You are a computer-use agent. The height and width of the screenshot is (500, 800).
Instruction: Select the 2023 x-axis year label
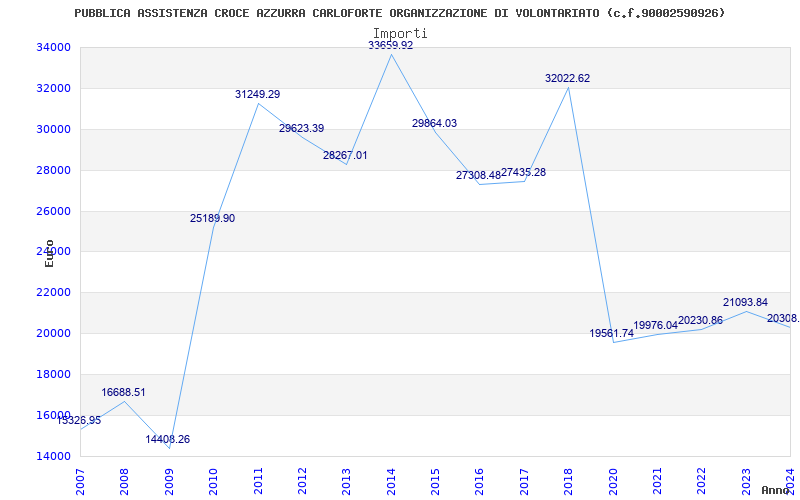click(746, 482)
